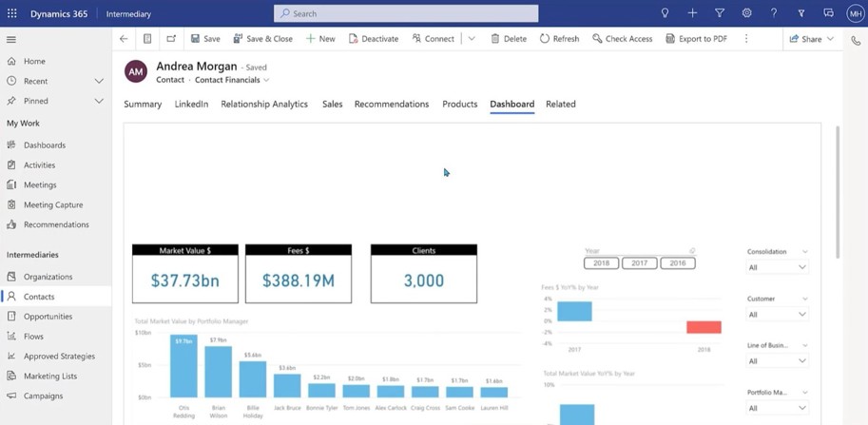Image resolution: width=868 pixels, height=425 pixels.
Task: Go back with the arrow icon
Action: point(124,39)
